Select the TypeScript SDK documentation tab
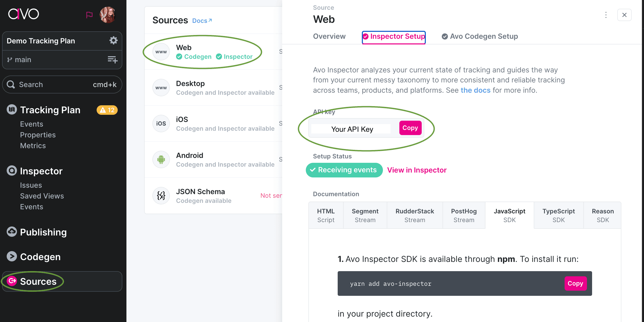The image size is (644, 322). [558, 215]
